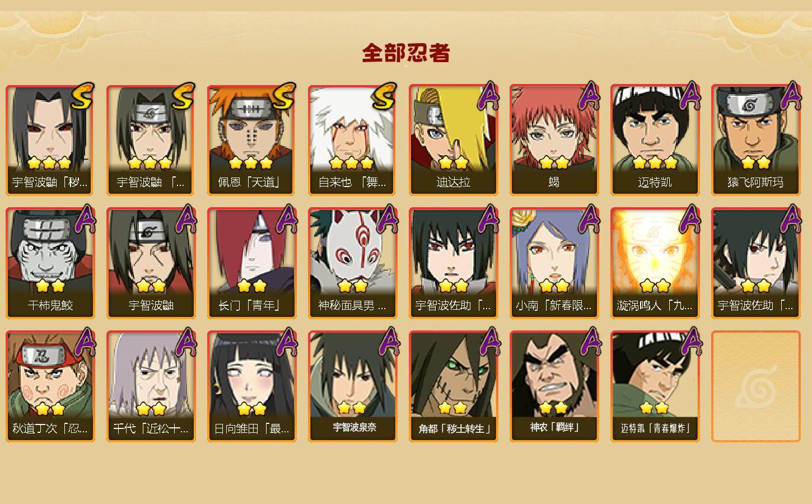Open the 迈特凯「青春爆炸」 card
Image resolution: width=812 pixels, height=504 pixels.
pos(655,386)
